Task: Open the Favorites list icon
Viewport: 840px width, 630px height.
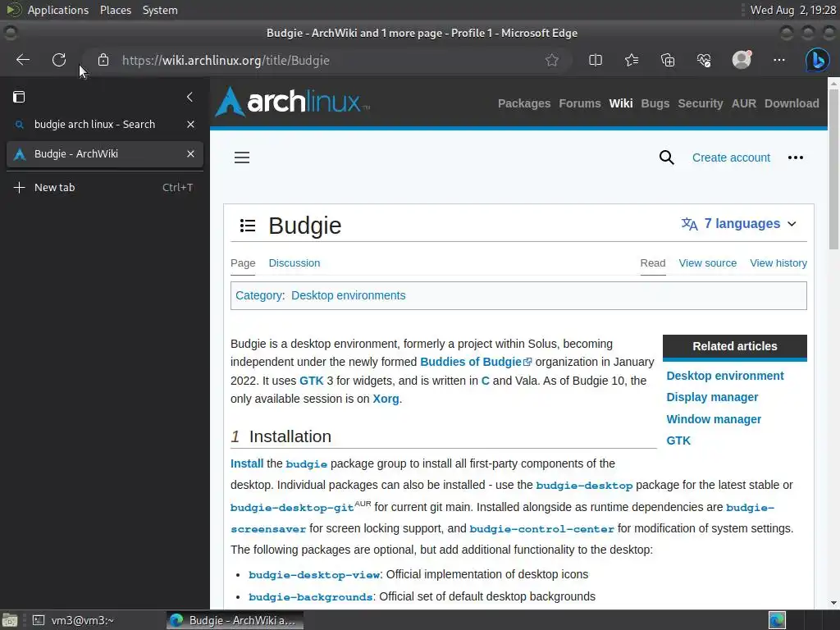Action: [632, 60]
